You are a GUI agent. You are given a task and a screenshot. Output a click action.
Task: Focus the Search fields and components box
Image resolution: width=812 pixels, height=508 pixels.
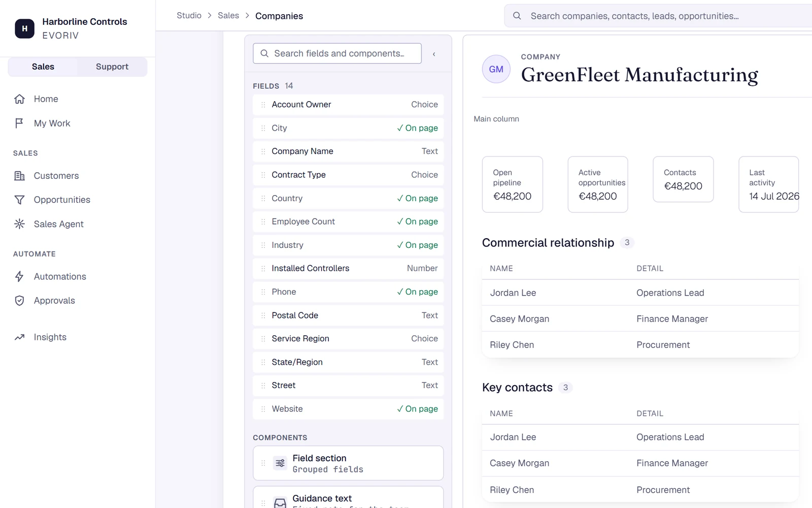point(337,53)
